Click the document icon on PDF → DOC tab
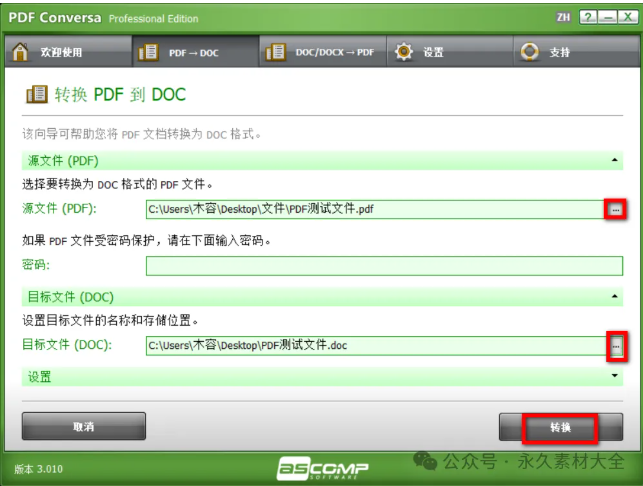643x486 pixels. [148, 52]
